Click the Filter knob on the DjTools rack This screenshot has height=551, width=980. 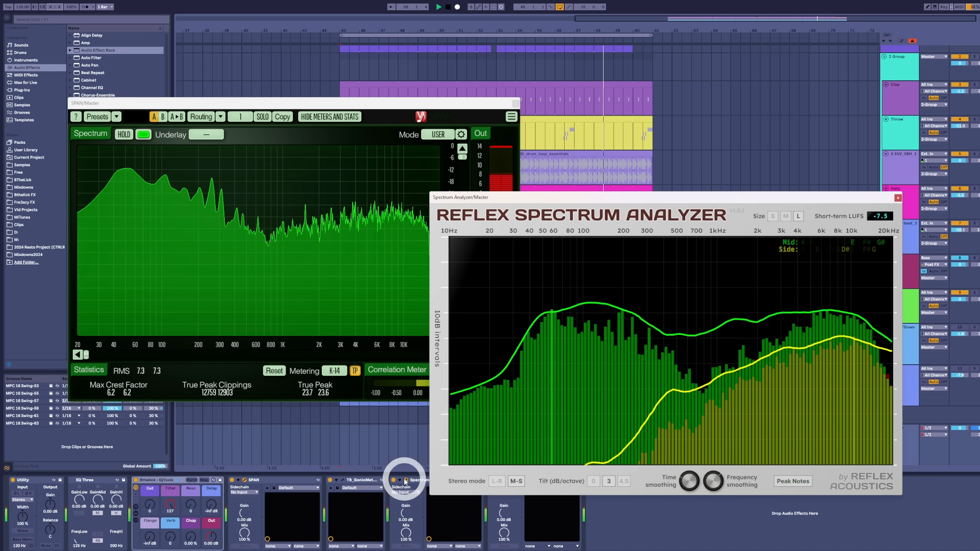170,504
